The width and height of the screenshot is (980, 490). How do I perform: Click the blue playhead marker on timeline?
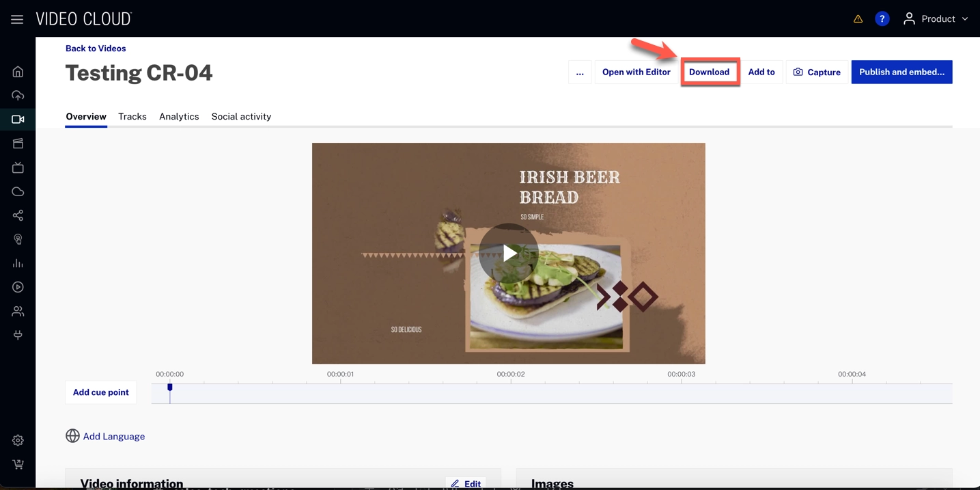coord(170,388)
